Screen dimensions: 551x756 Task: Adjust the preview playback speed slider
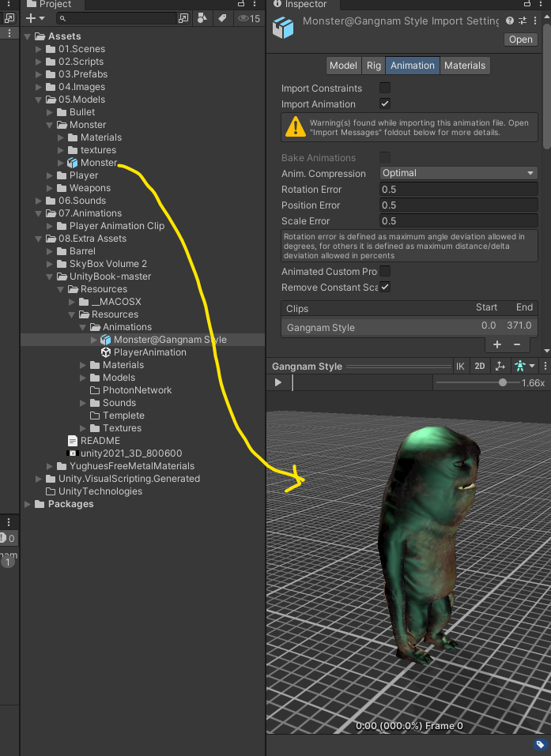(502, 382)
